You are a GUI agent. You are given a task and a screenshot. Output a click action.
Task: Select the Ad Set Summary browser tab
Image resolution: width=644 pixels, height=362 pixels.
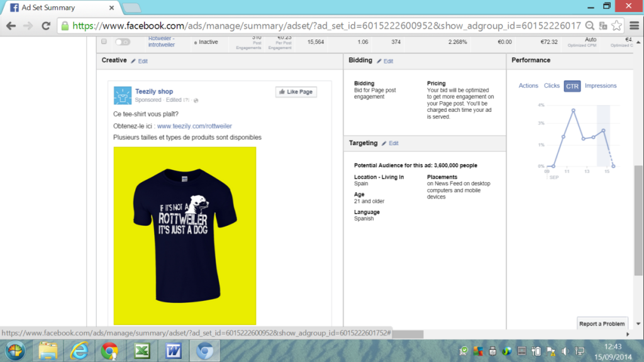[x=62, y=8]
